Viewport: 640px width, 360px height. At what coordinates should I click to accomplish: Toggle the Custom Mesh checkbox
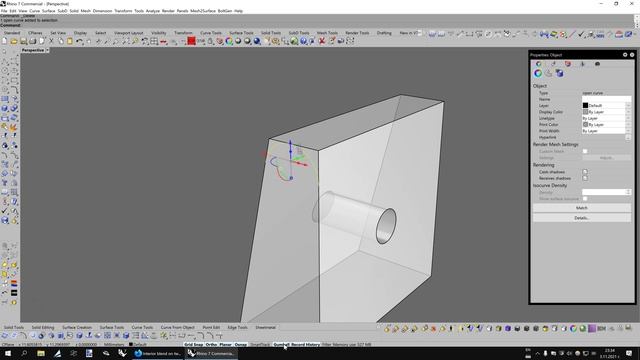point(585,151)
